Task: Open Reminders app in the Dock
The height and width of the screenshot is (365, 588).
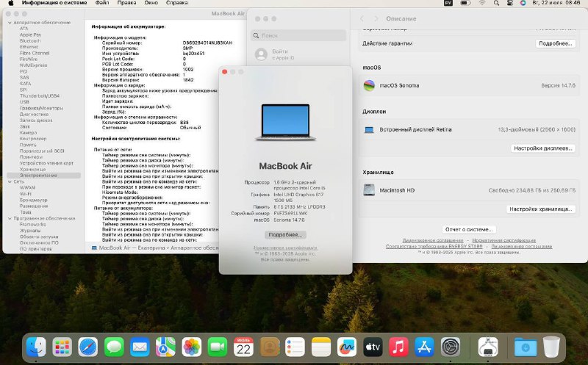Action: coord(295,347)
